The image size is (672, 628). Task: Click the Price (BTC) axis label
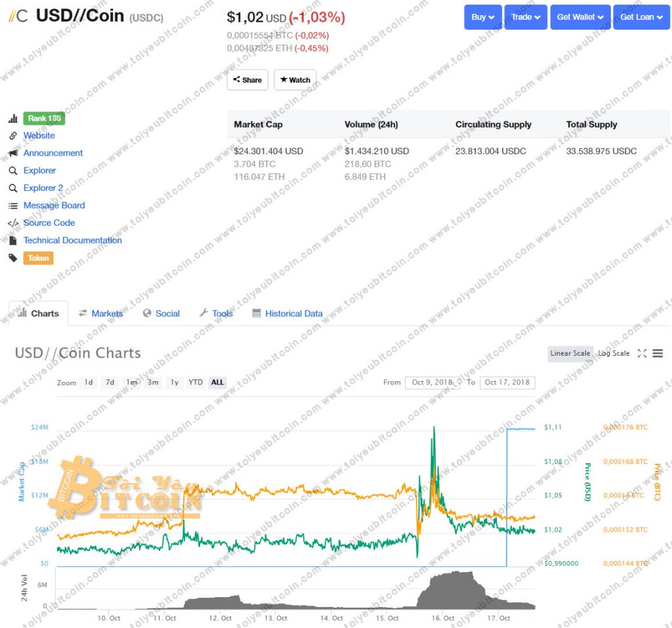(658, 482)
